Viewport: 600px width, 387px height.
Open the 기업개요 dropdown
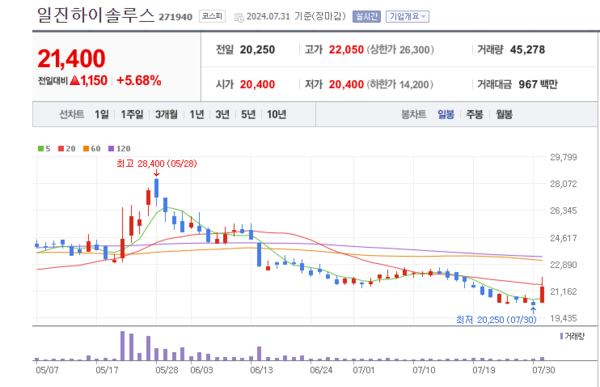[407, 16]
